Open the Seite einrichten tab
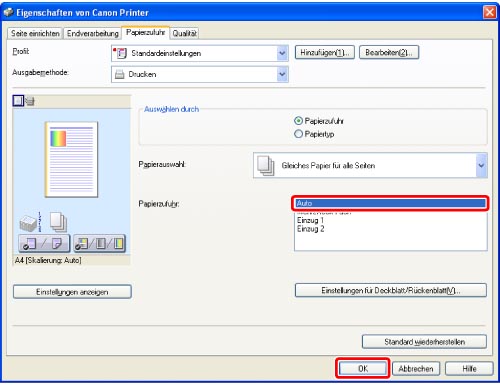The height and width of the screenshot is (386, 500). (x=35, y=33)
